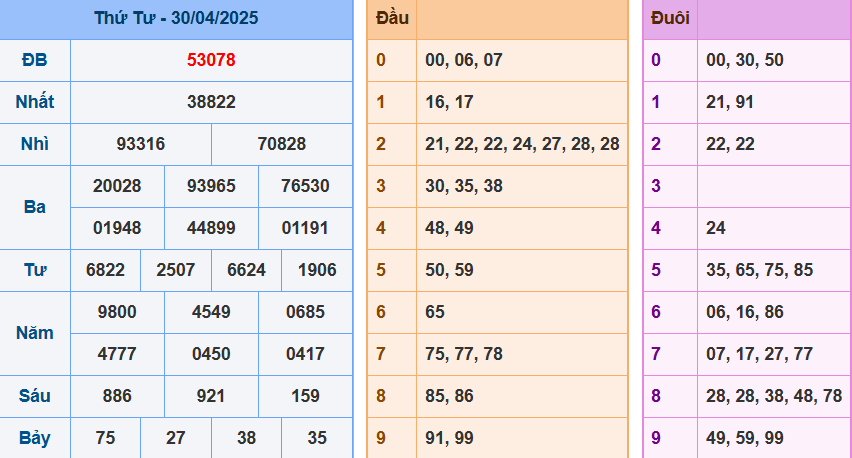Viewport: 852px width, 458px height.
Task: Click the Bảy prize label
Action: [35, 438]
